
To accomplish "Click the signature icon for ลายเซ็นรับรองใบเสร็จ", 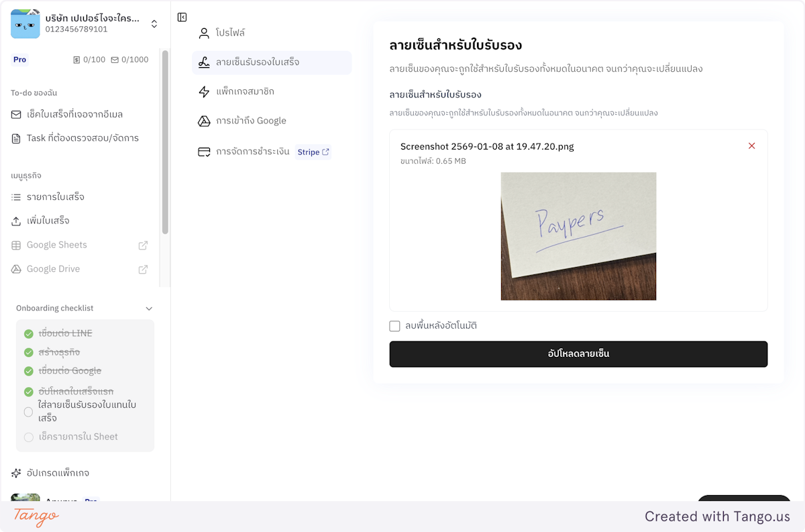I will (204, 62).
